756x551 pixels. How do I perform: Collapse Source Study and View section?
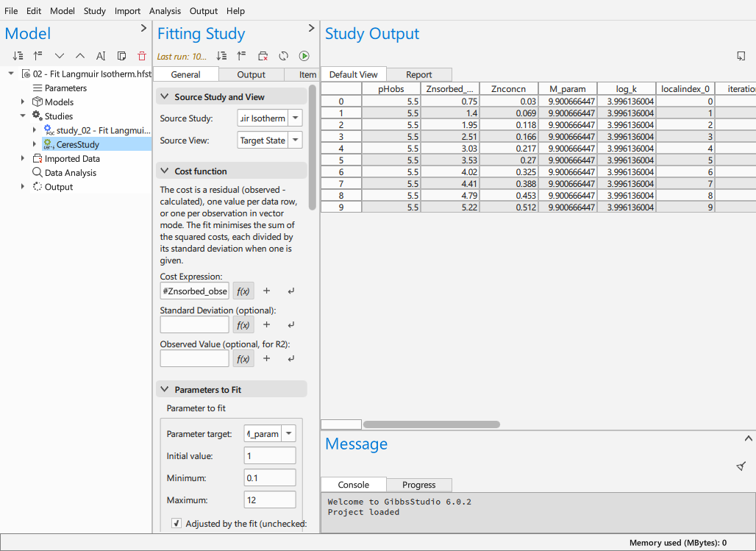165,96
